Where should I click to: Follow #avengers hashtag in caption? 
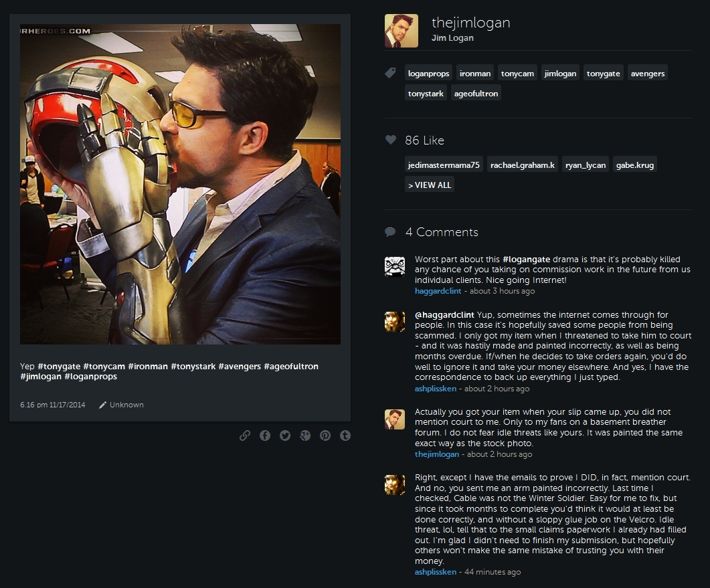point(240,366)
